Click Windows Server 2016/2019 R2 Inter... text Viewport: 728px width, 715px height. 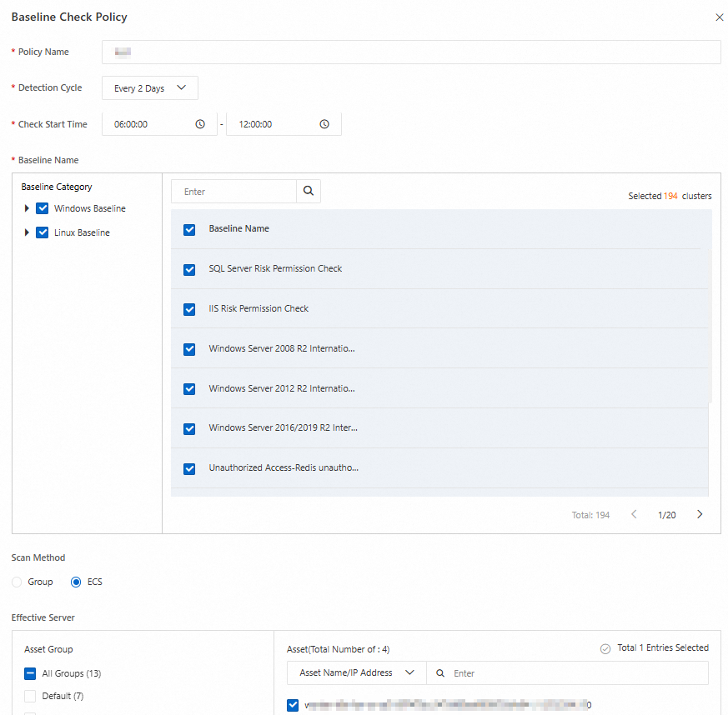(x=284, y=427)
